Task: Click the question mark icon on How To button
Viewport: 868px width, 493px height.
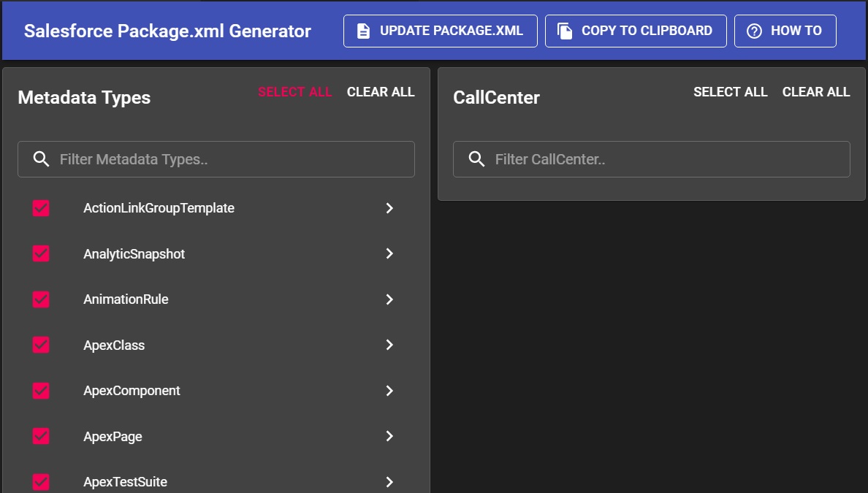Action: [753, 31]
